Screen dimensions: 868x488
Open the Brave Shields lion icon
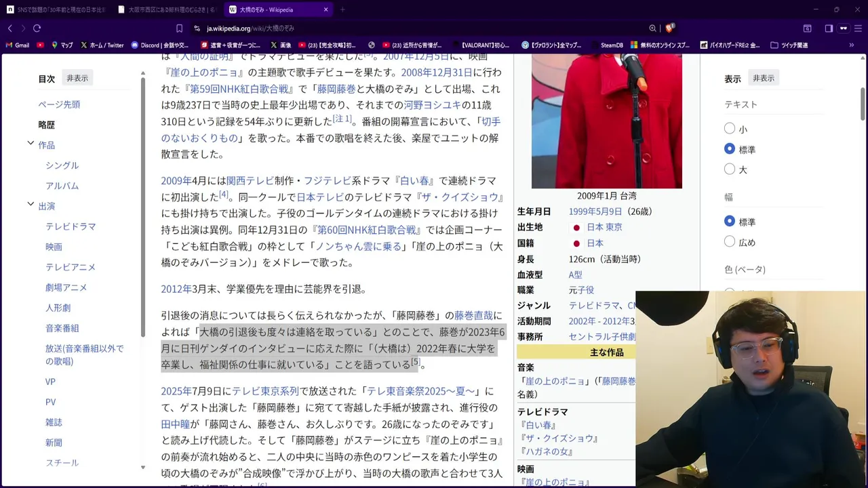tap(669, 28)
